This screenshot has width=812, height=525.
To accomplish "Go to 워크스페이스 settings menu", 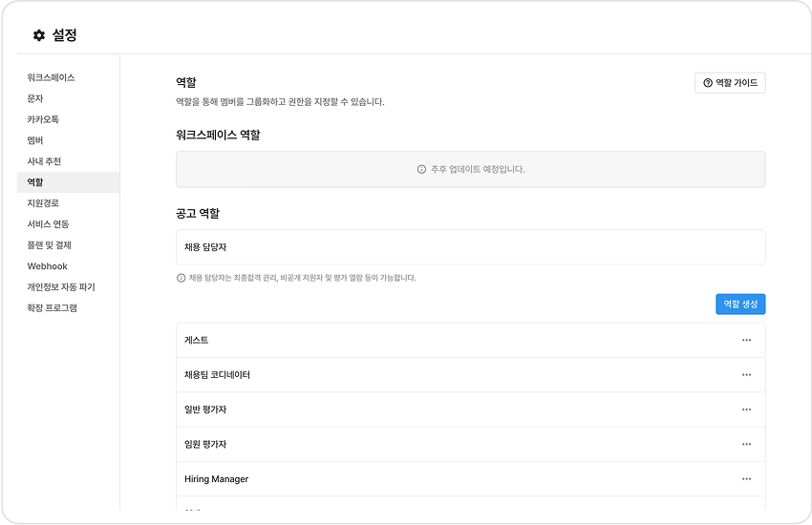I will [52, 77].
